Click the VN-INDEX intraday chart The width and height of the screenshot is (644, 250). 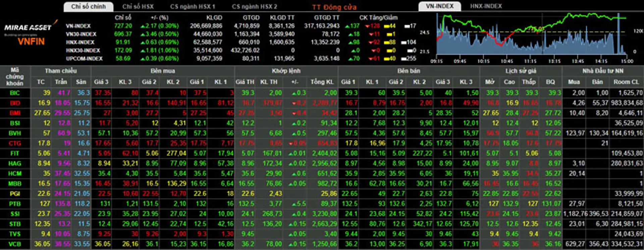tap(531, 34)
